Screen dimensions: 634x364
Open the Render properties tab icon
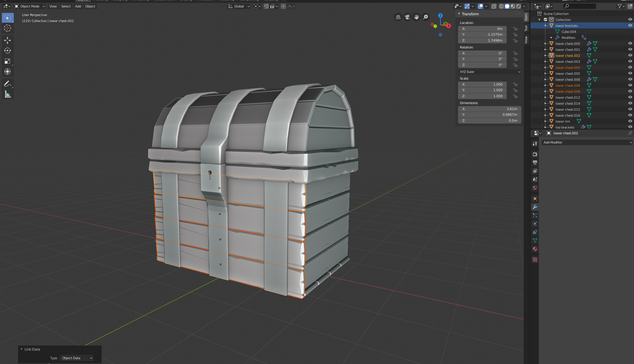(x=535, y=154)
